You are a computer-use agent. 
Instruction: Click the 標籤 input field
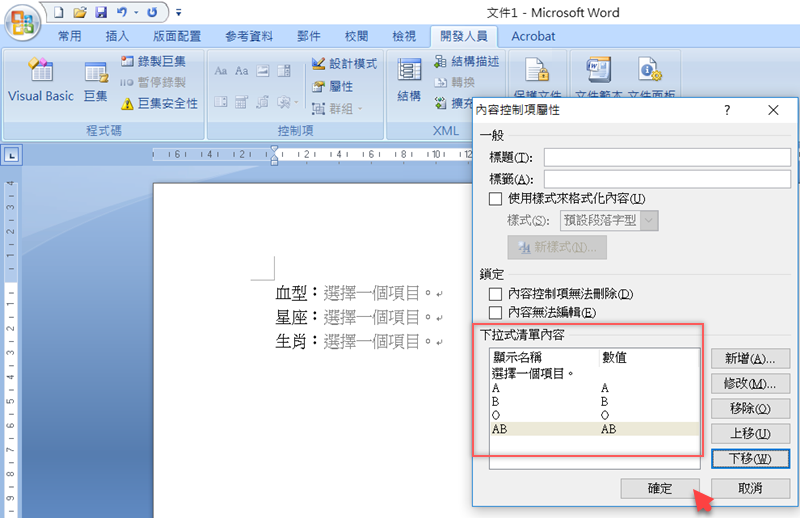667,179
